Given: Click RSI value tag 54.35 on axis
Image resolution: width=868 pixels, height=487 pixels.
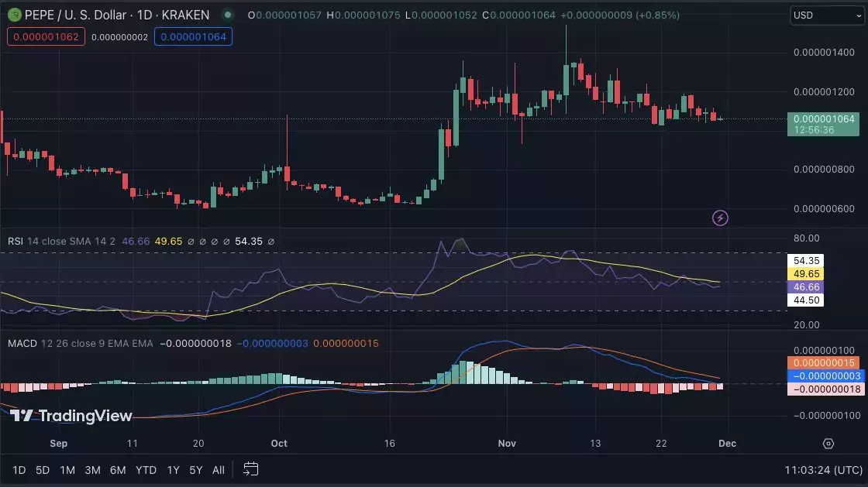Looking at the screenshot, I should coord(805,260).
